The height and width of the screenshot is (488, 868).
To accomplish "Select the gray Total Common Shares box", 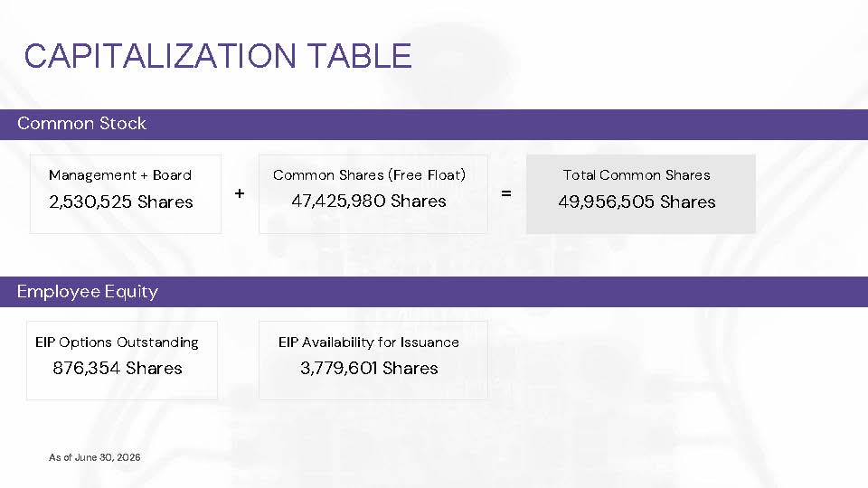I will click(641, 194).
